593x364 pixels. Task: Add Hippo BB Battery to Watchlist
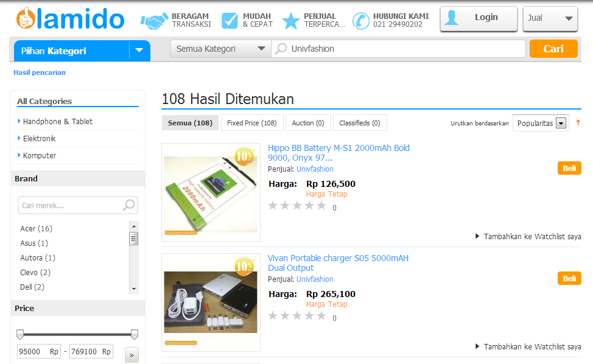click(528, 237)
